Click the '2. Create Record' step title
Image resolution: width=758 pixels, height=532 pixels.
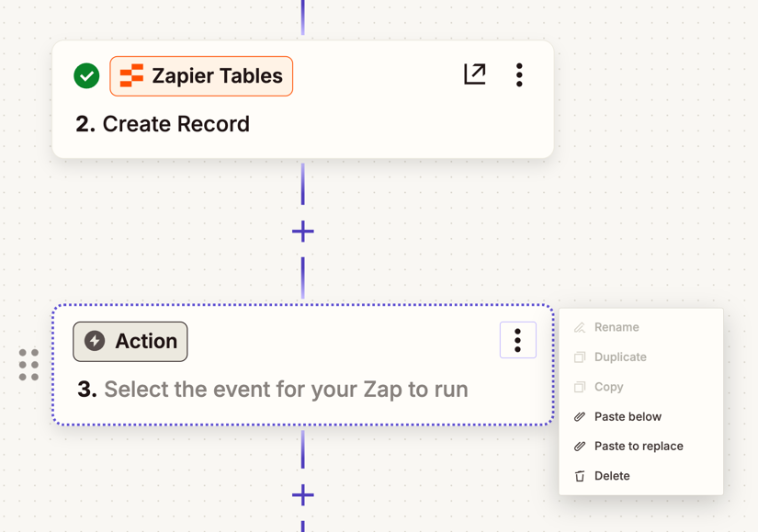click(163, 124)
